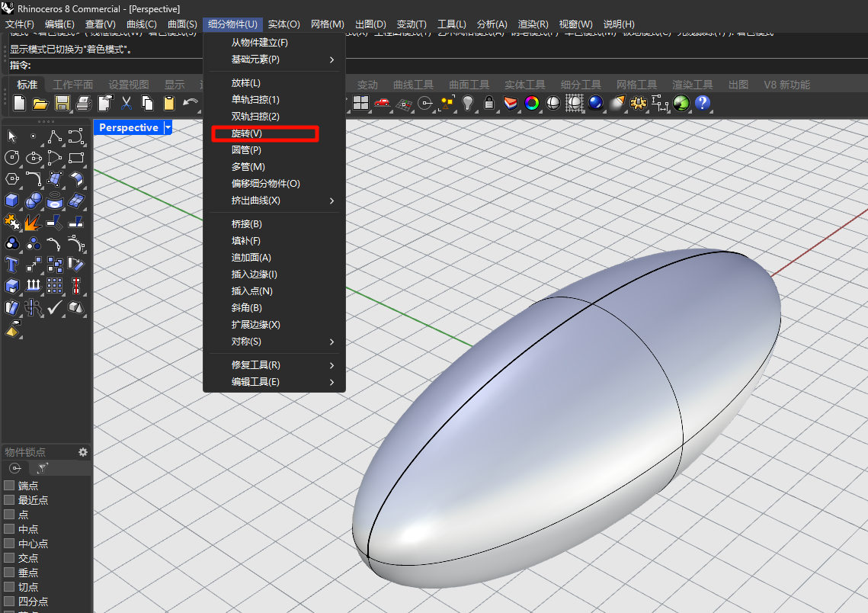The image size is (868, 613).
Task: Click the blue help question icon
Action: click(703, 103)
